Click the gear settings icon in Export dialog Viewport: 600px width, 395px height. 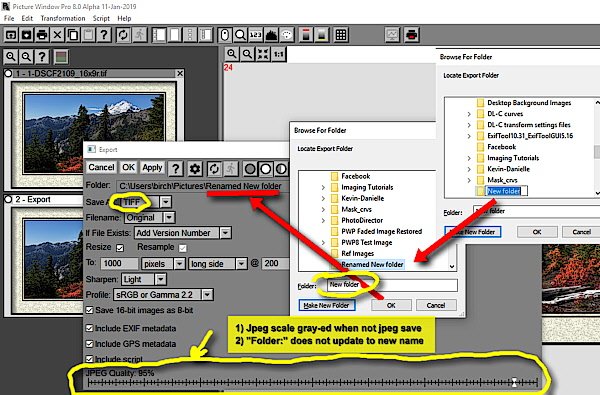tap(194, 168)
